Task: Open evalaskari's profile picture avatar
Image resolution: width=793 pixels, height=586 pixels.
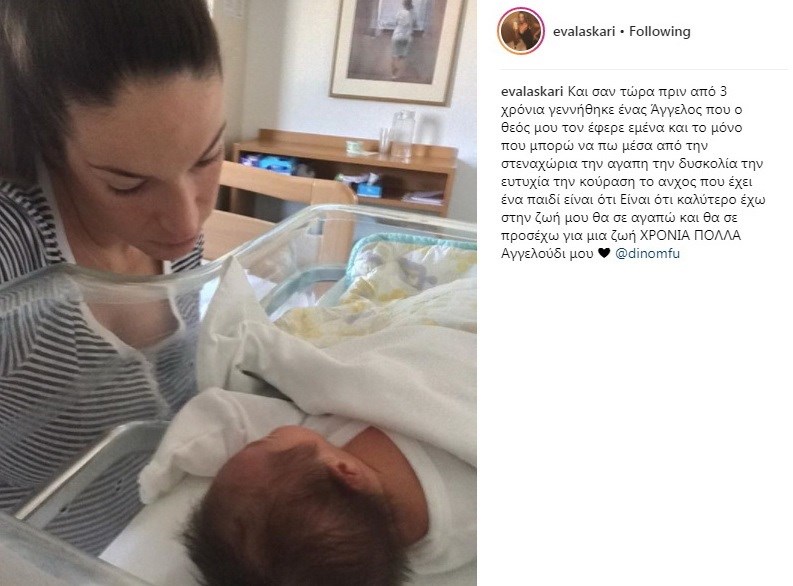Action: [521, 31]
